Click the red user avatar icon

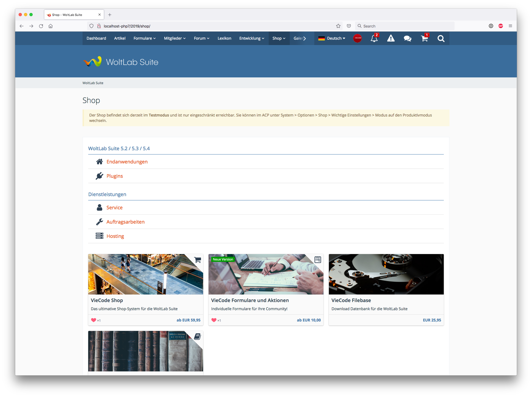click(x=358, y=38)
